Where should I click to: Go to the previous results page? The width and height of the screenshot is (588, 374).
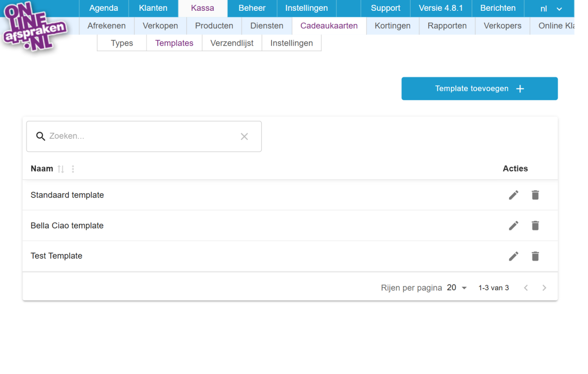(x=526, y=288)
